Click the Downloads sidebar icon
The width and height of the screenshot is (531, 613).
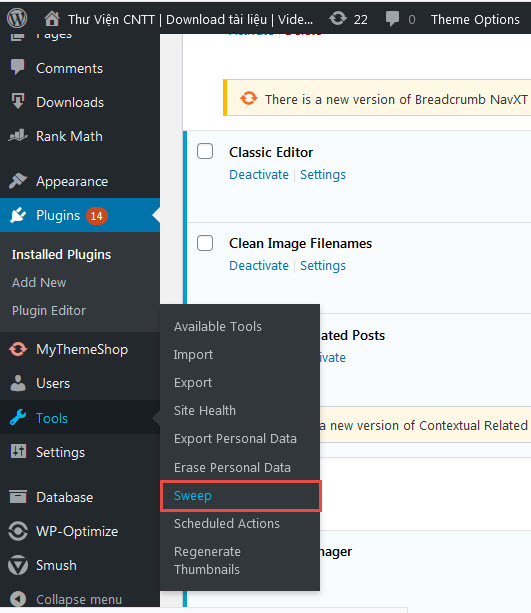coord(18,101)
